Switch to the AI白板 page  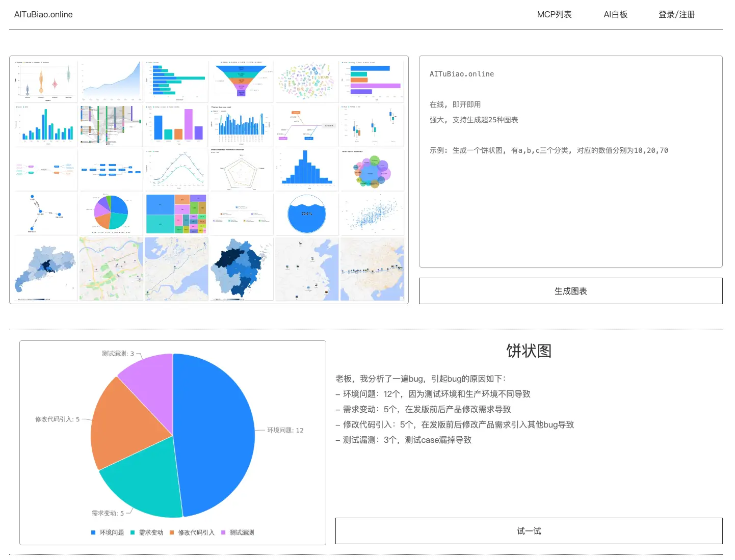coord(615,14)
